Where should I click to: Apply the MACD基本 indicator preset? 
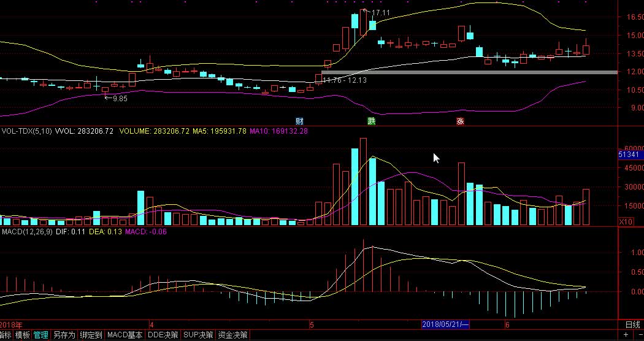125,335
